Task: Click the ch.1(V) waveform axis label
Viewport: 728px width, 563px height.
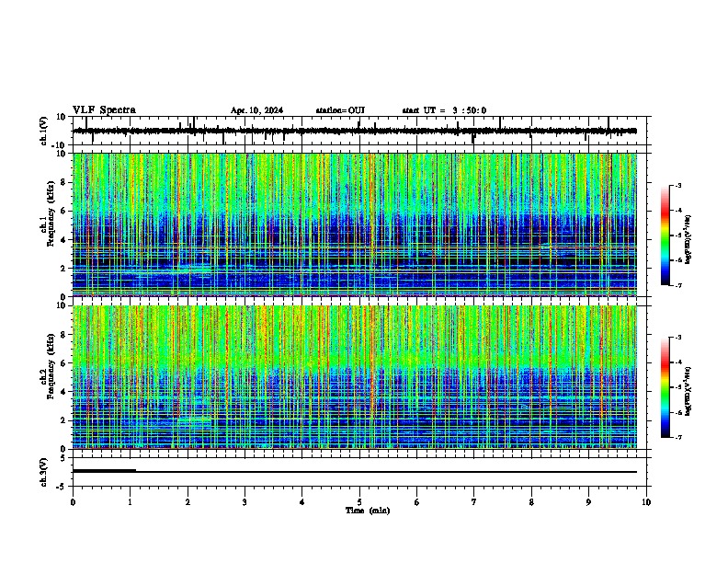Action: 43,131
